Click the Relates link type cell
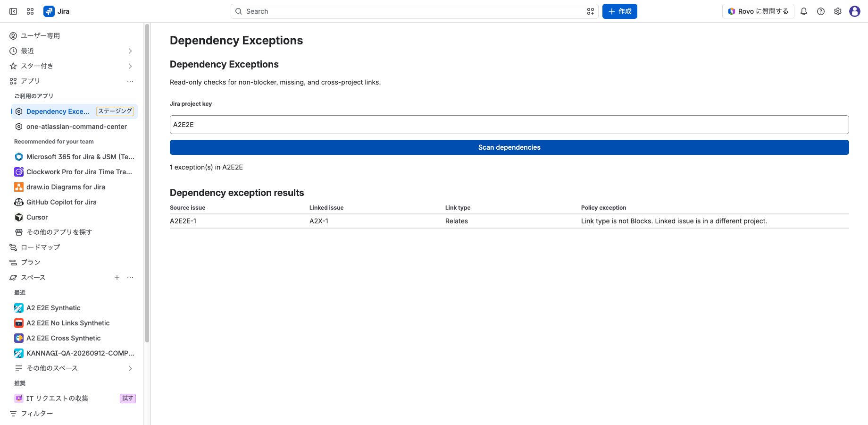 [x=457, y=221]
